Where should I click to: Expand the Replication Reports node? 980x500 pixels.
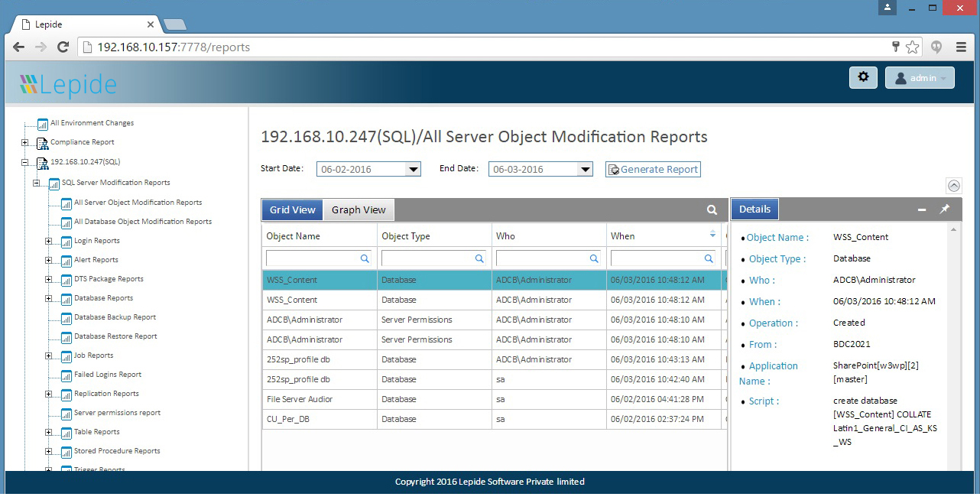tap(49, 394)
